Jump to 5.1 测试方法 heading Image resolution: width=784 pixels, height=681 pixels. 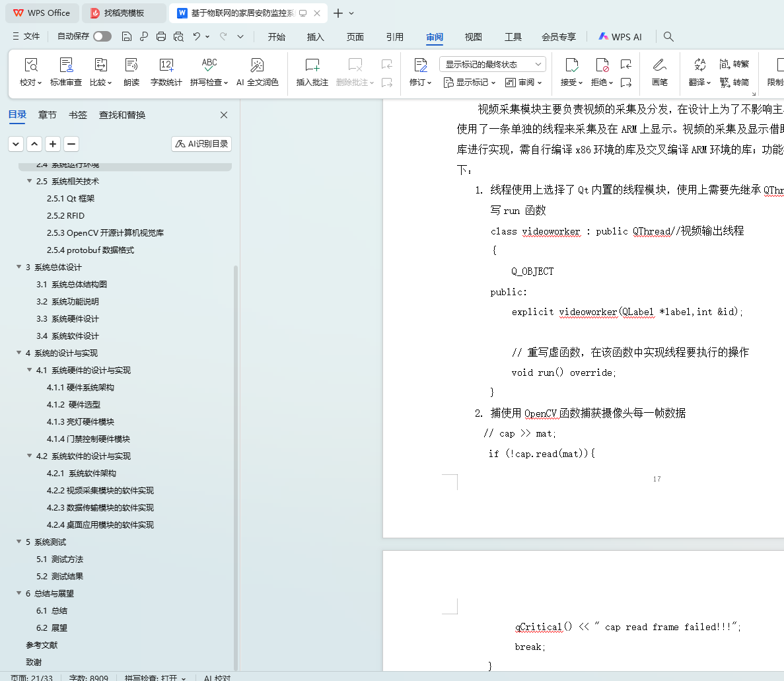click(x=59, y=559)
